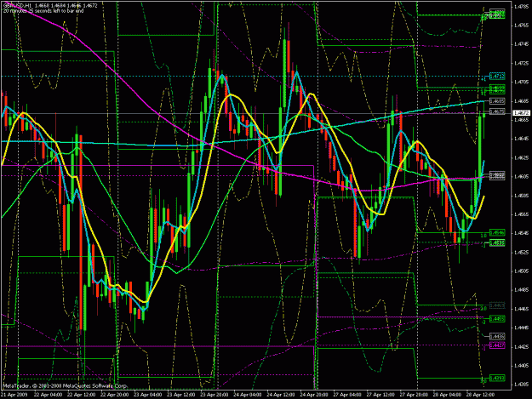Image resolution: width=532 pixels, height=399 pixels.
Task: Click the 24 Apr 04:00 time label
Action: click(248, 395)
